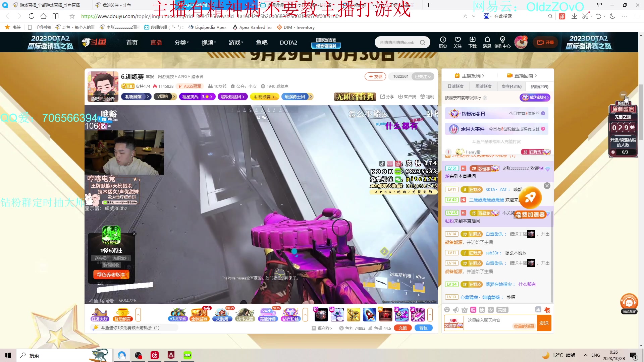This screenshot has height=362, width=644.
Task: Toggle the 梗 meme danmu button
Action: [x=482, y=310]
